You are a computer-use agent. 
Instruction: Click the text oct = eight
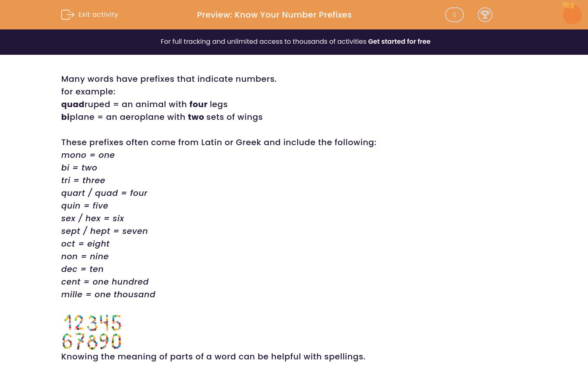point(85,244)
